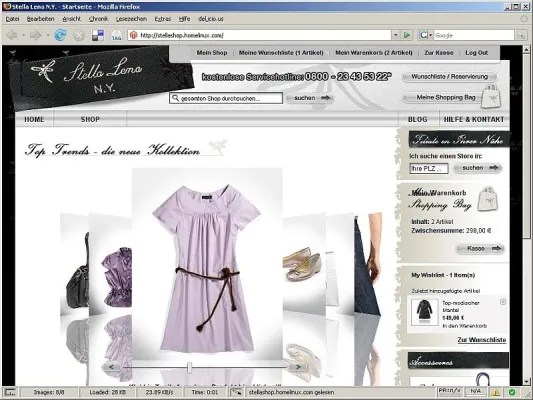Open the Chronik menu

pyautogui.click(x=99, y=19)
